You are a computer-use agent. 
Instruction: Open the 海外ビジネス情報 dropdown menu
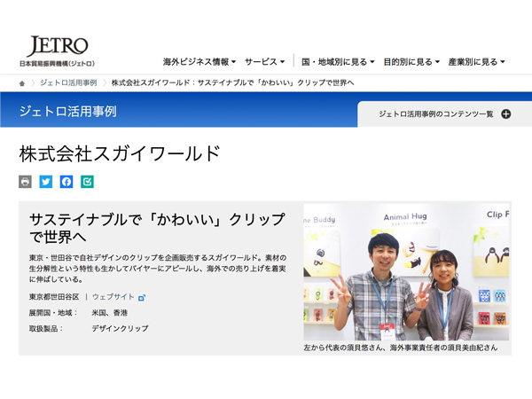coord(199,62)
